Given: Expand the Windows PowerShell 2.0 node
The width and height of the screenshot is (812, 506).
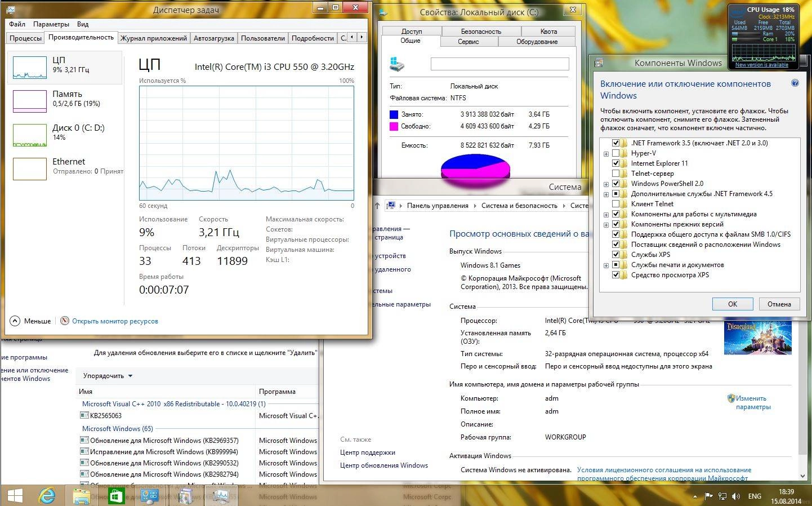Looking at the screenshot, I should (x=606, y=184).
